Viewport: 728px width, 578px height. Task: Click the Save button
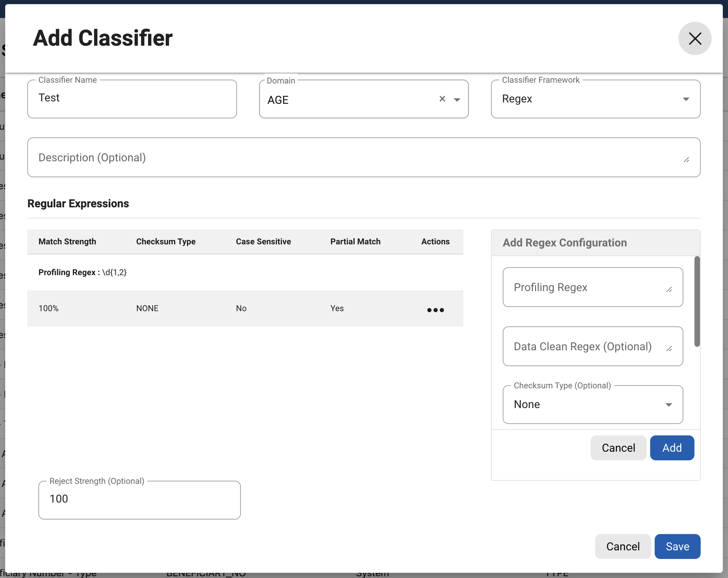[x=677, y=546]
